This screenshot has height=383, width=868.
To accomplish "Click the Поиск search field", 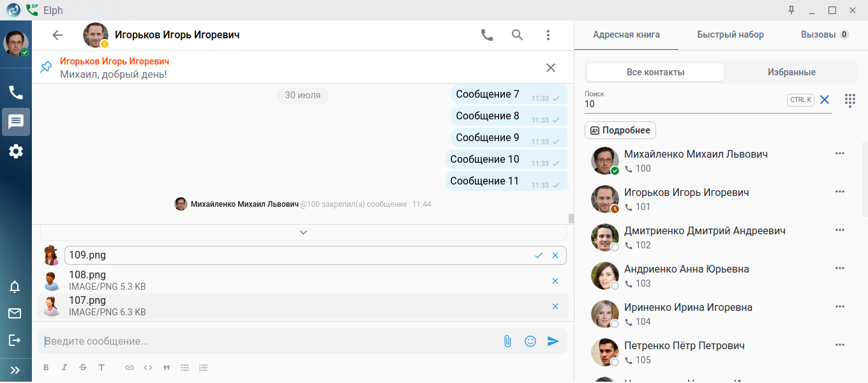I will [x=683, y=103].
